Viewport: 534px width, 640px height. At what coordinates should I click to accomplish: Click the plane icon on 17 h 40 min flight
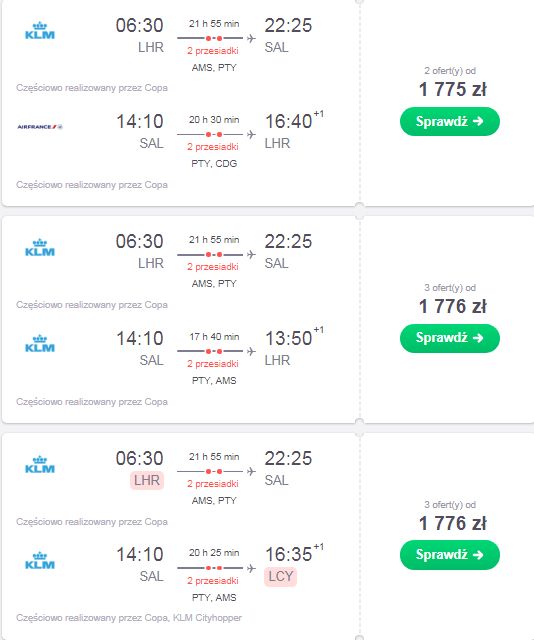(251, 351)
